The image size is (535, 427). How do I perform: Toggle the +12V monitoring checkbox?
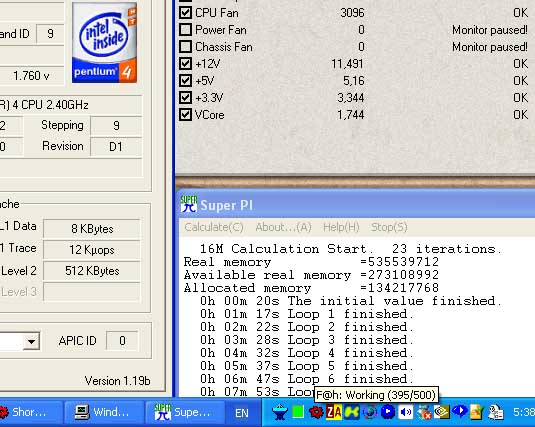tap(185, 63)
